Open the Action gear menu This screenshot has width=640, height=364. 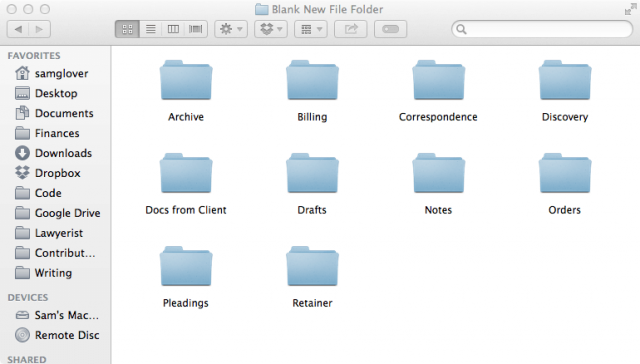(x=231, y=29)
